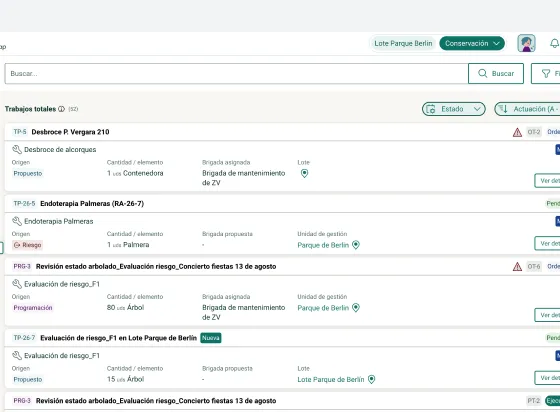Click the text 1 uds Contenedora
The image size is (560, 412).
[135, 173]
